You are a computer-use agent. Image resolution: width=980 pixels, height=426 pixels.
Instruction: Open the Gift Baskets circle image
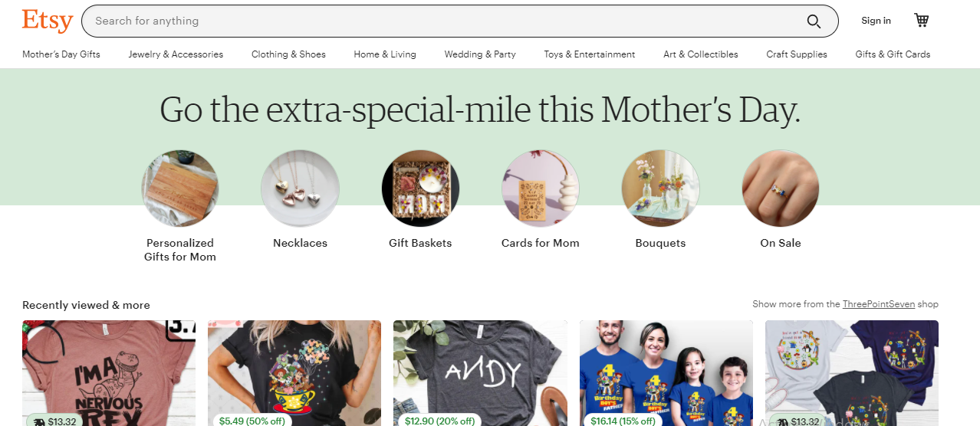(420, 189)
